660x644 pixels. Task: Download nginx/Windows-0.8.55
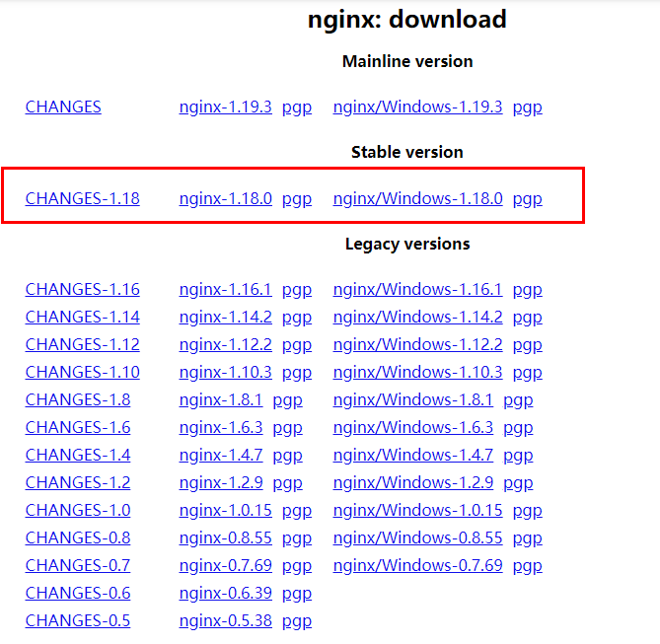417,538
